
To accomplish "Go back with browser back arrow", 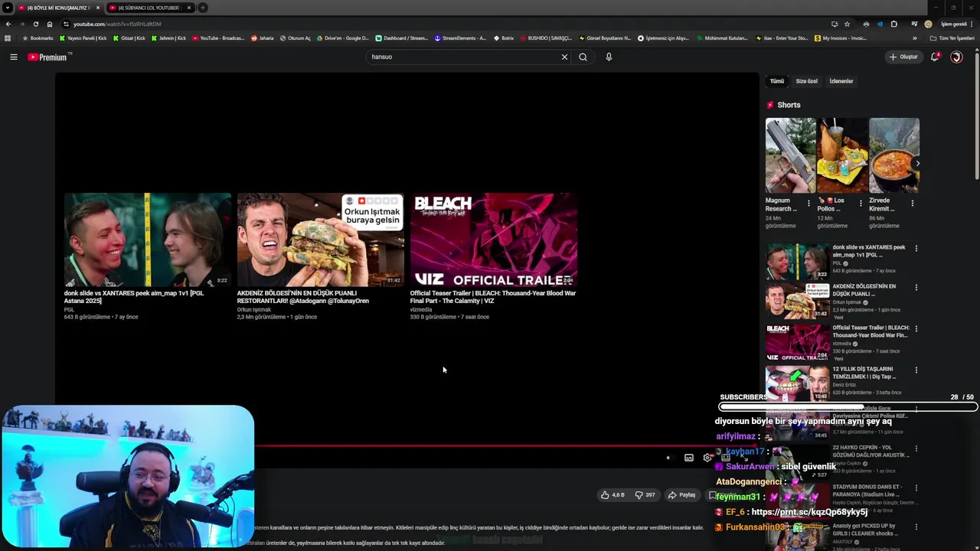I will [8, 24].
